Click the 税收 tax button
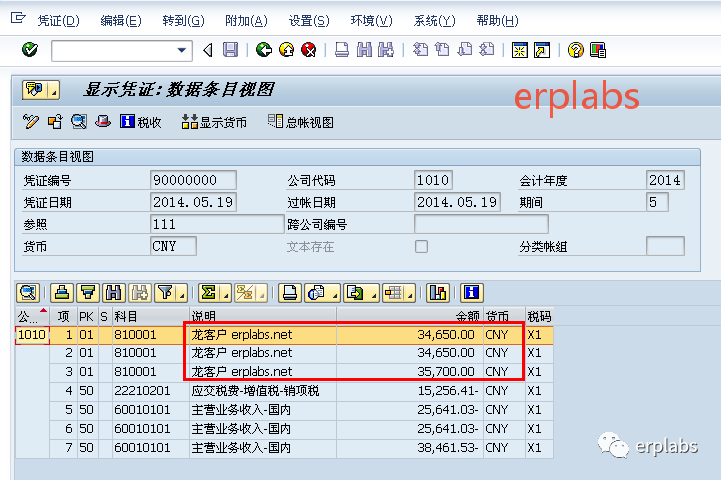 click(x=140, y=122)
